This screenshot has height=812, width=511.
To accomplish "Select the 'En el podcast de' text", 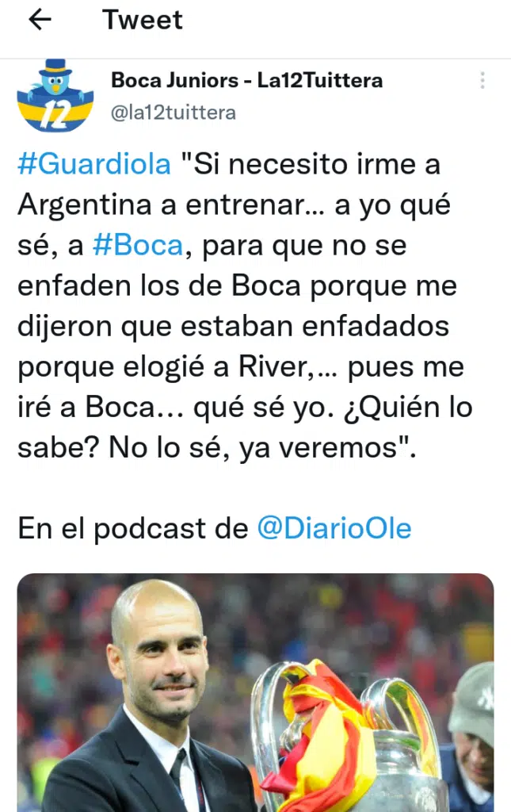I will pos(133,528).
